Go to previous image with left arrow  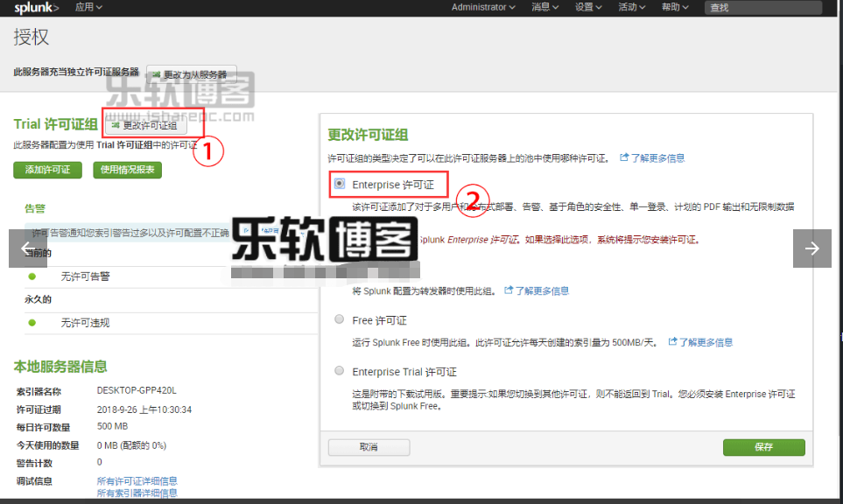(x=28, y=248)
